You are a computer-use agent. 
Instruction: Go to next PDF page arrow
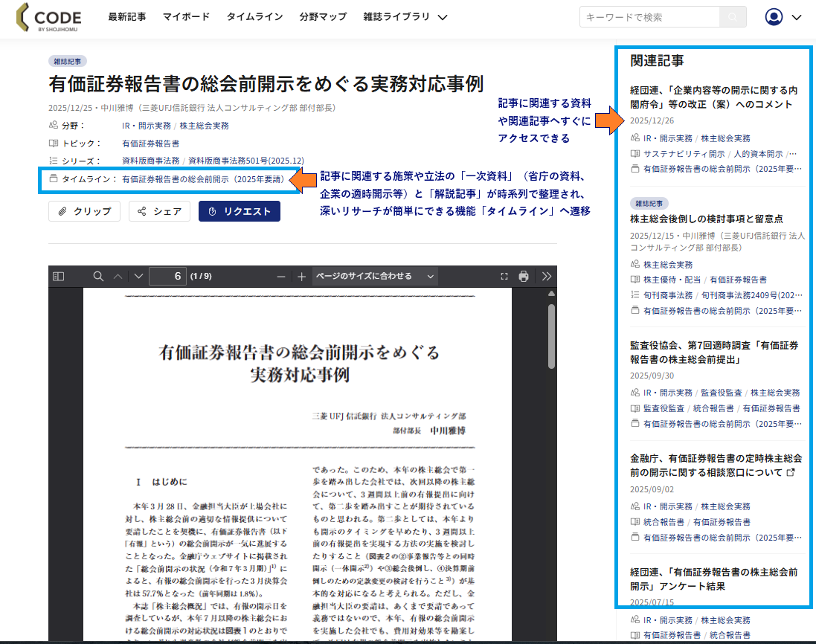click(138, 277)
